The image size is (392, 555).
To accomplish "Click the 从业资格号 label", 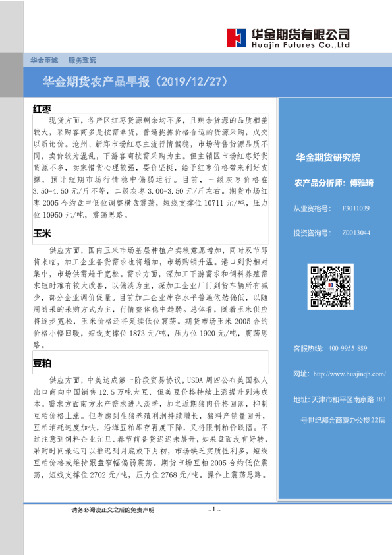I will pos(312,208).
